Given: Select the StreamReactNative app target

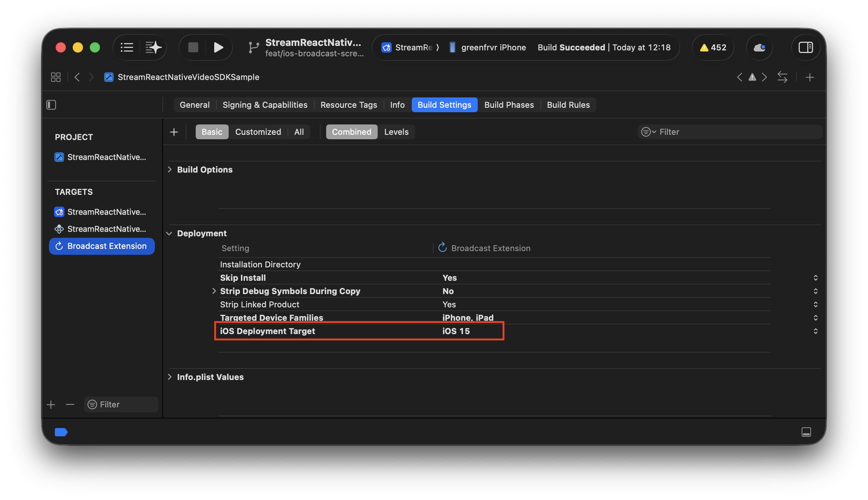Looking at the screenshot, I should (x=101, y=212).
